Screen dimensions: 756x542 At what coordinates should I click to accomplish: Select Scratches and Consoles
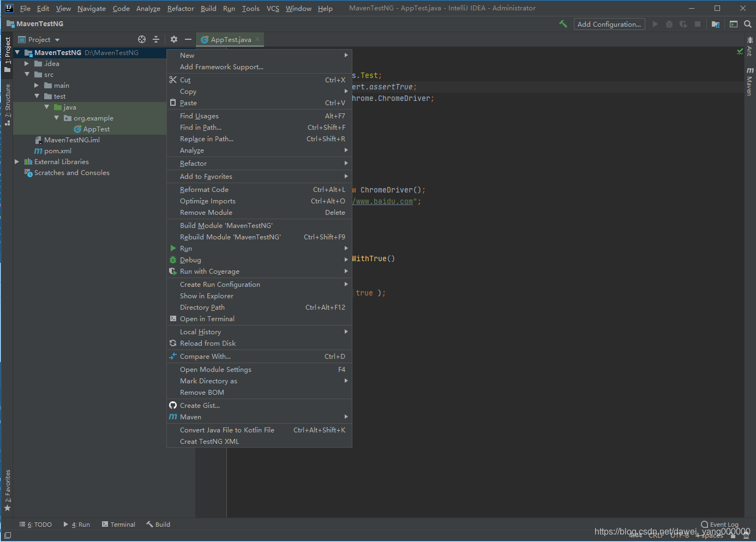[x=67, y=172]
